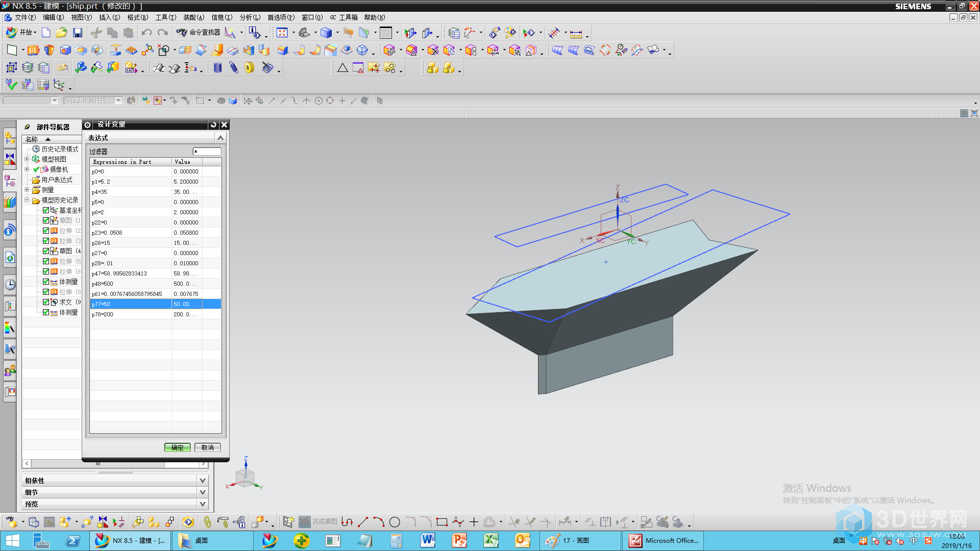
Task: Toggle checkbox for 草图 (1) feature
Action: point(46,220)
